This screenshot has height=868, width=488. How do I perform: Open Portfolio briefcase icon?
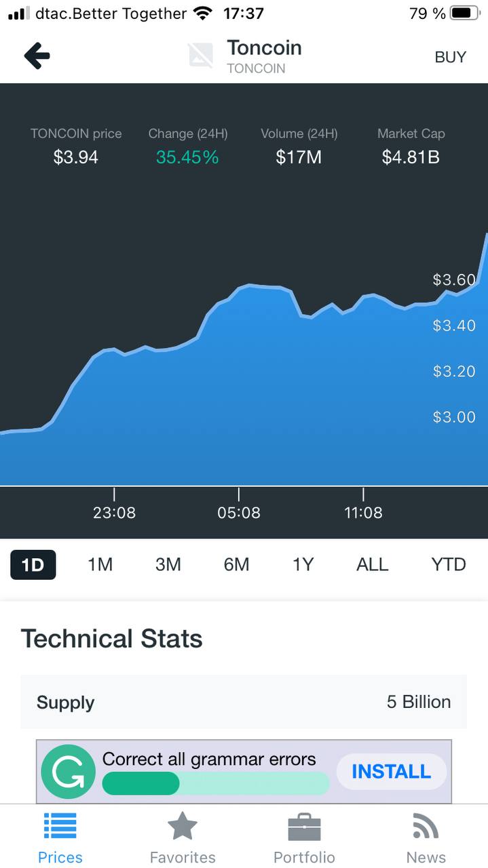pyautogui.click(x=304, y=828)
